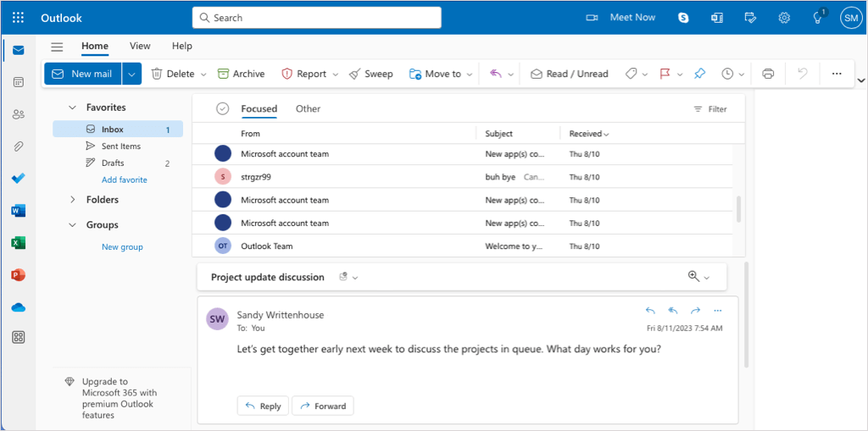The height and width of the screenshot is (431, 868).
Task: Switch to the View tab
Action: (140, 47)
